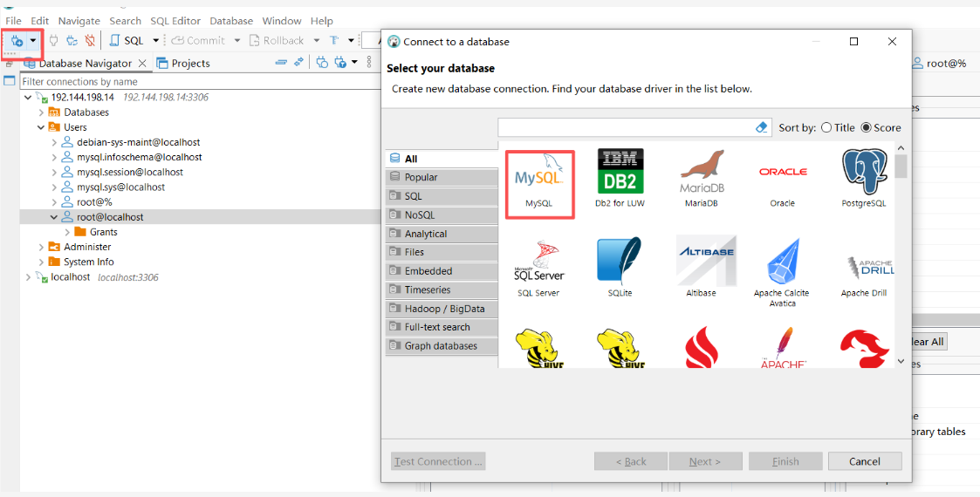Click Collapse All icon in Database Navigator
The width and height of the screenshot is (980, 497).
[x=281, y=63]
